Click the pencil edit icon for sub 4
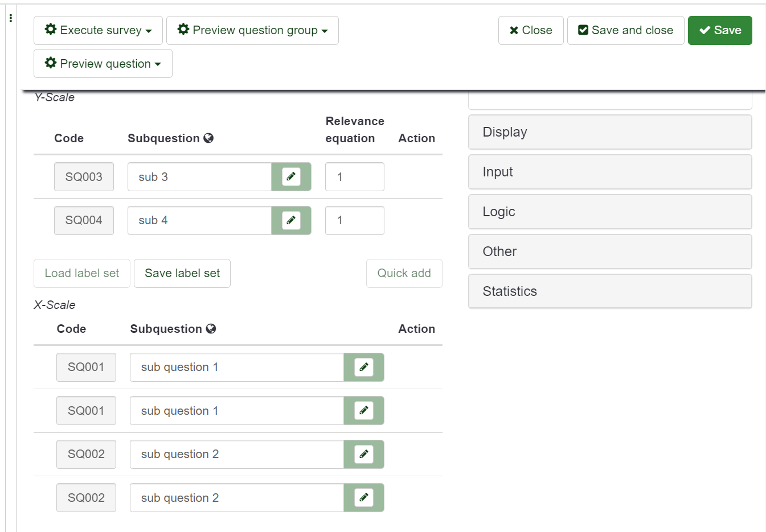Viewport: 766px width, 532px height. click(291, 220)
